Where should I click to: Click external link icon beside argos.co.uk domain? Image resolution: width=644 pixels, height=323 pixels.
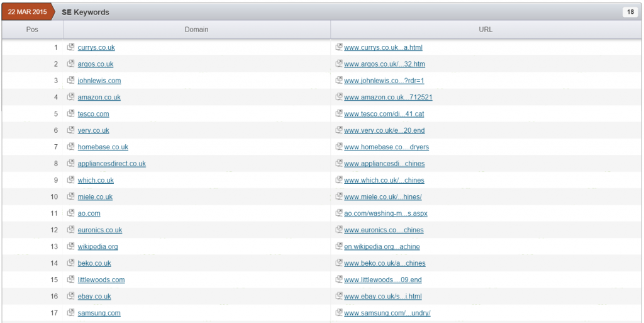point(71,64)
